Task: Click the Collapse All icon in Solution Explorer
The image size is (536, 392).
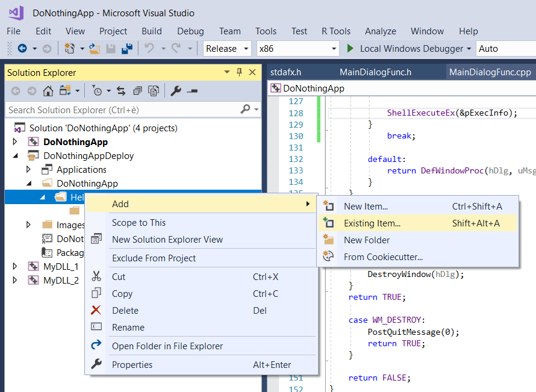Action: tap(137, 91)
